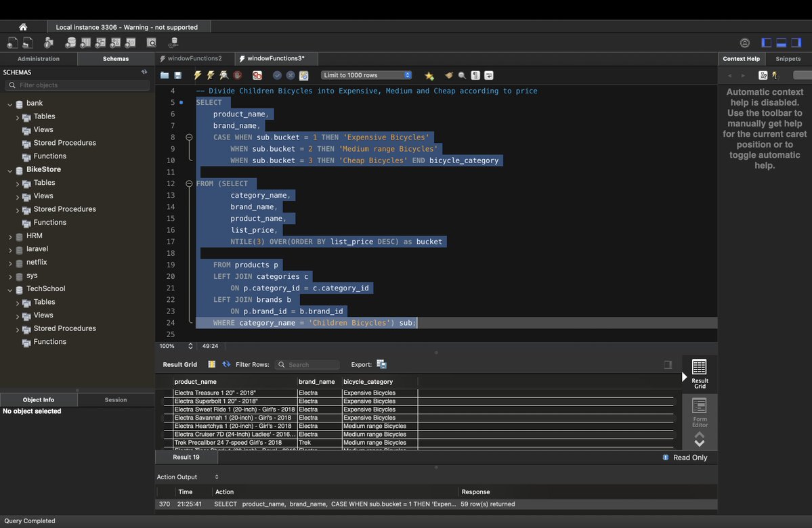Create a new SQL tab from toolbar

pyautogui.click(x=12, y=43)
